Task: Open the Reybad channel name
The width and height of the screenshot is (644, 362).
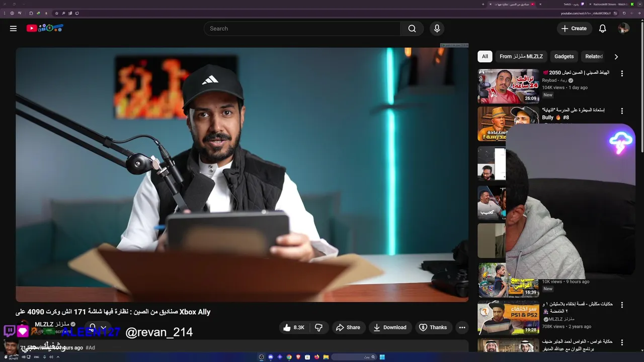Action: pyautogui.click(x=554, y=80)
